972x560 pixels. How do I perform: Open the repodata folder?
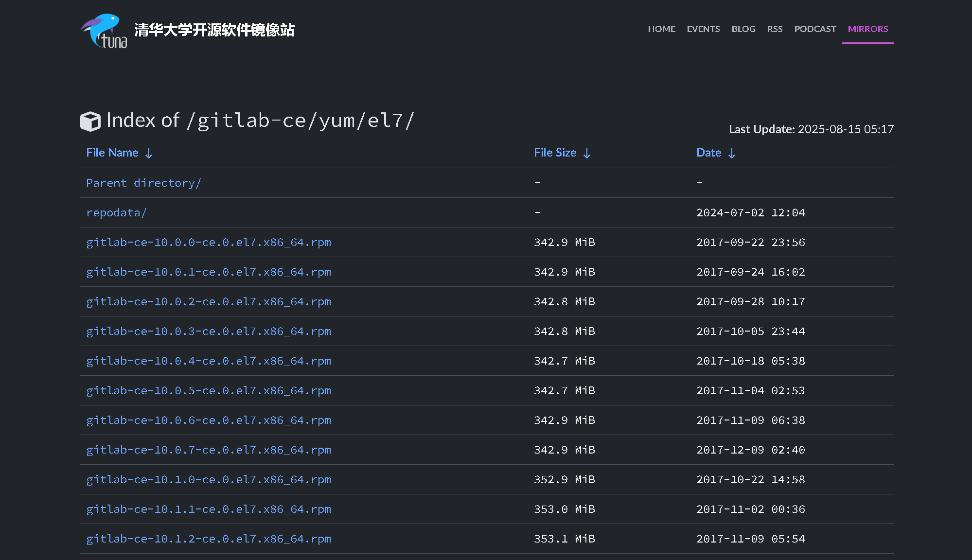pos(116,212)
